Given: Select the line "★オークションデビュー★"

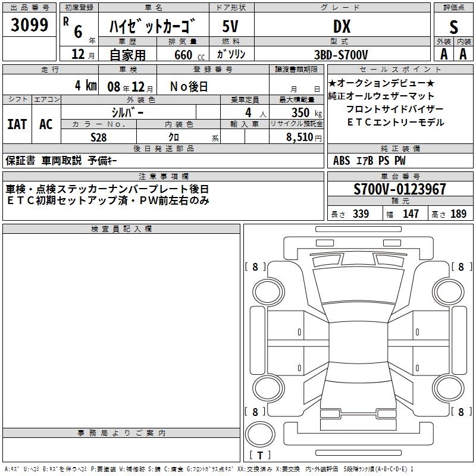Looking at the screenshot, I should (x=381, y=83).
